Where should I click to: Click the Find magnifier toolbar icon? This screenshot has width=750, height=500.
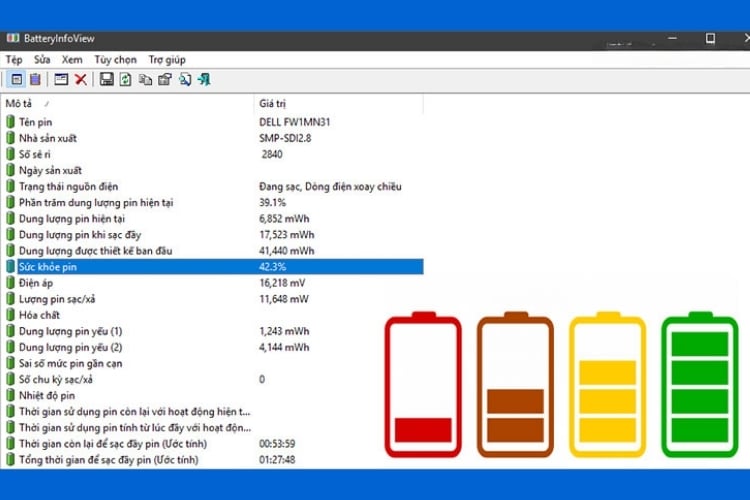(185, 79)
